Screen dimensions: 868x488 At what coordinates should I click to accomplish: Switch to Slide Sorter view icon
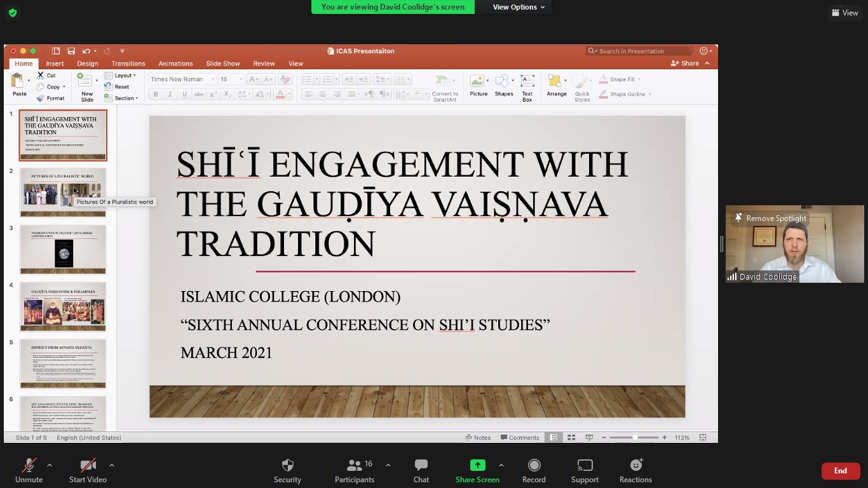[x=571, y=437]
